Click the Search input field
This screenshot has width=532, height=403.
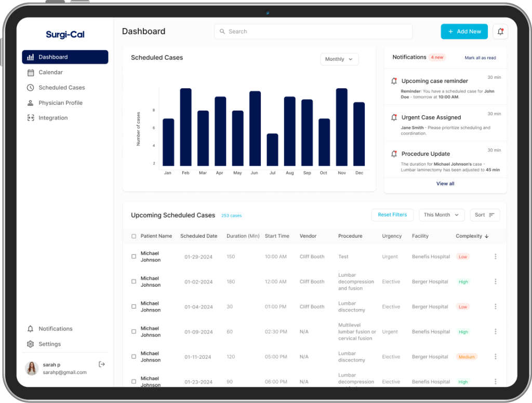click(x=313, y=32)
